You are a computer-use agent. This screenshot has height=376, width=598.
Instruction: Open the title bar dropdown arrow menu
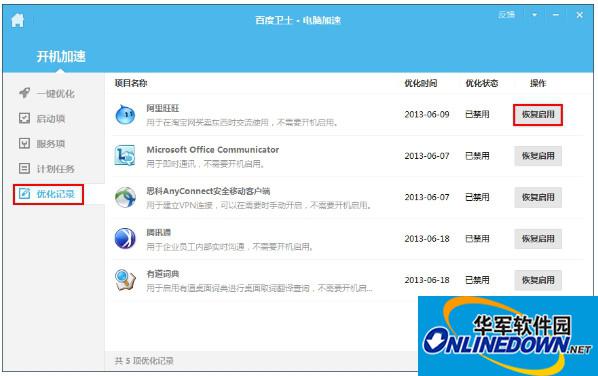(535, 15)
